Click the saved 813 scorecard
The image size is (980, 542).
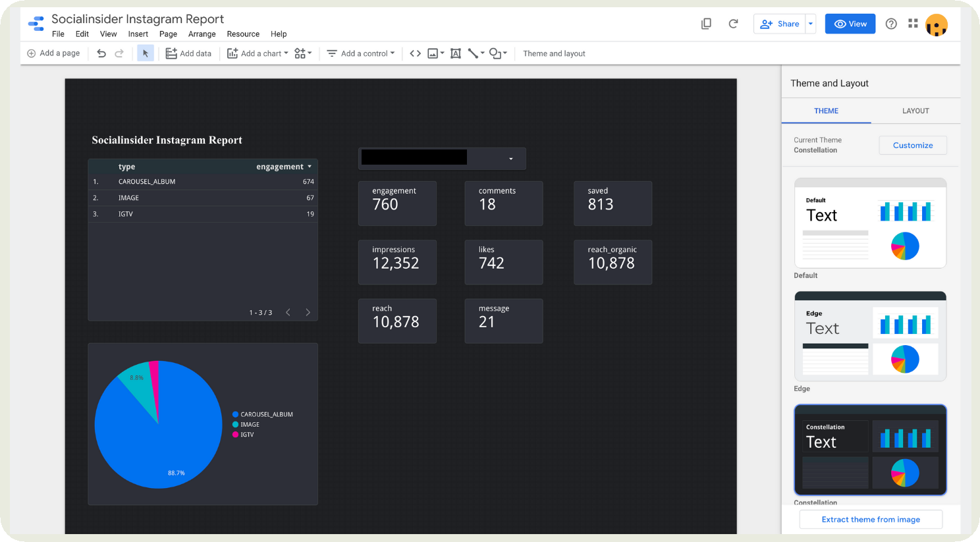pyautogui.click(x=612, y=203)
